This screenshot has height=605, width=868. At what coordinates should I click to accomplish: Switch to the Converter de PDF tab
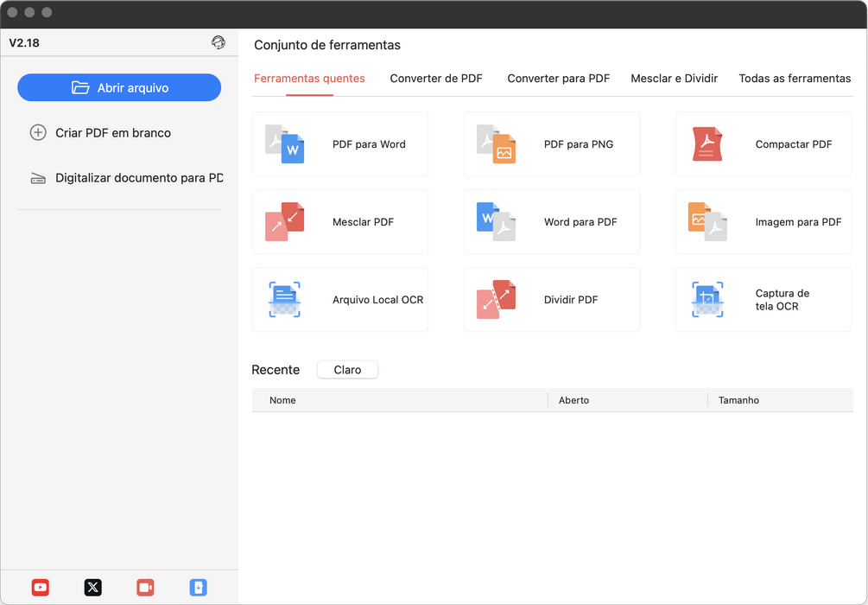point(436,78)
